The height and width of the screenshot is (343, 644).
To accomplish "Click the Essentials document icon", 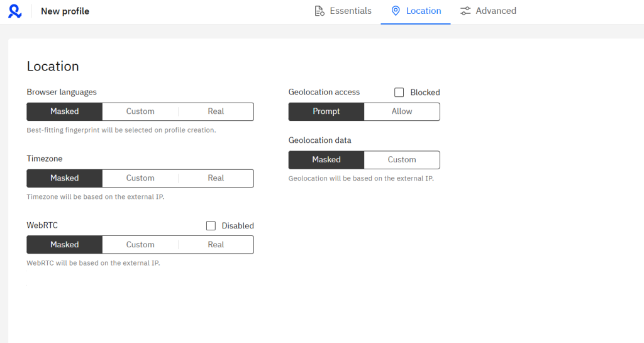I will pyautogui.click(x=319, y=11).
